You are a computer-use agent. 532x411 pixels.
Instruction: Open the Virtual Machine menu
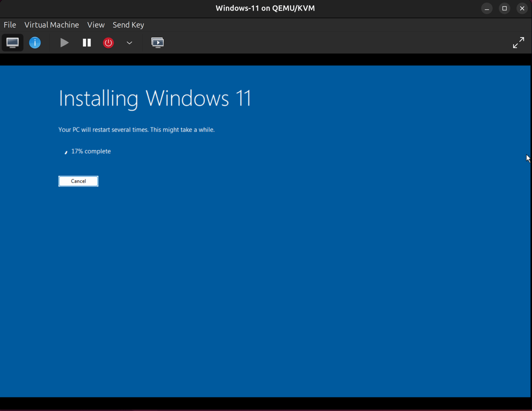click(x=52, y=25)
